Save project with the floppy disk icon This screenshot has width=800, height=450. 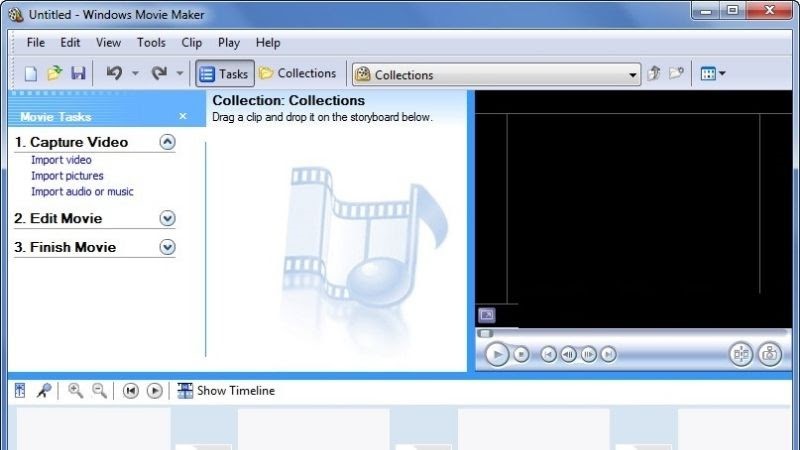coord(78,73)
